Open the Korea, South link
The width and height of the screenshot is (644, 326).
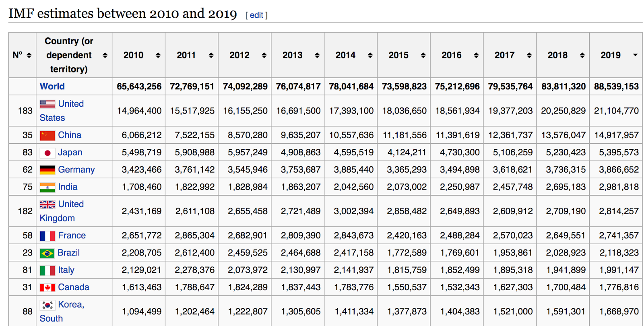tap(62, 312)
